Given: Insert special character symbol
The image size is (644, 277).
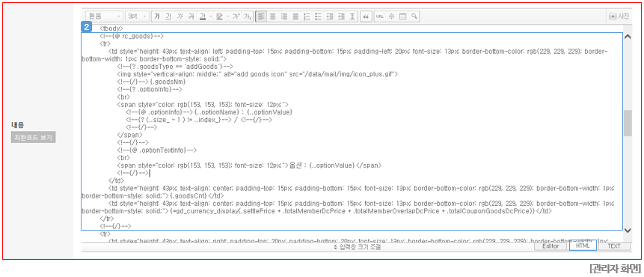Looking at the screenshot, I should click(x=391, y=16).
